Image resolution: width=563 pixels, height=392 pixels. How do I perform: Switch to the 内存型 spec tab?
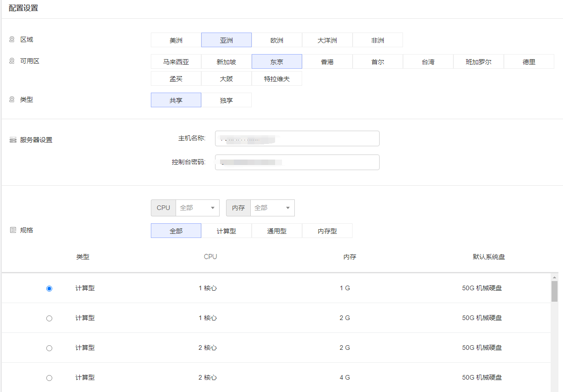[x=327, y=231]
